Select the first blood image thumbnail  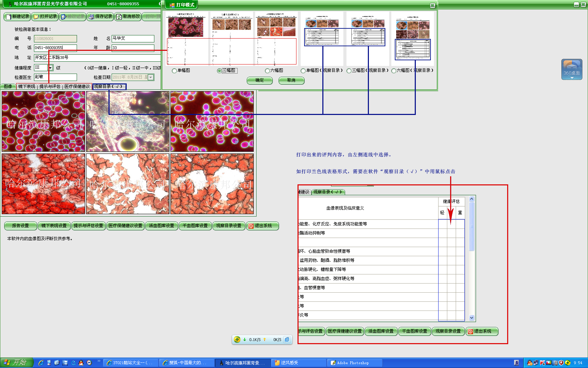[x=43, y=121]
